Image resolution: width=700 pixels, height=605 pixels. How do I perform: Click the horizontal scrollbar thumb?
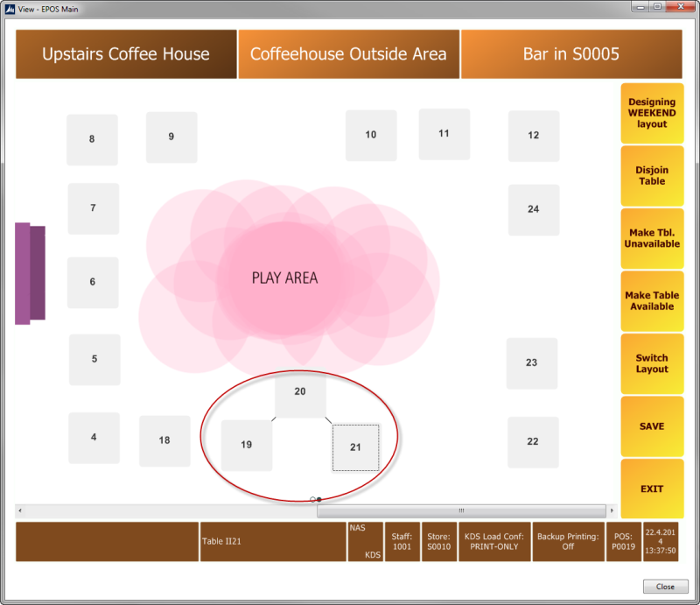coord(461,510)
